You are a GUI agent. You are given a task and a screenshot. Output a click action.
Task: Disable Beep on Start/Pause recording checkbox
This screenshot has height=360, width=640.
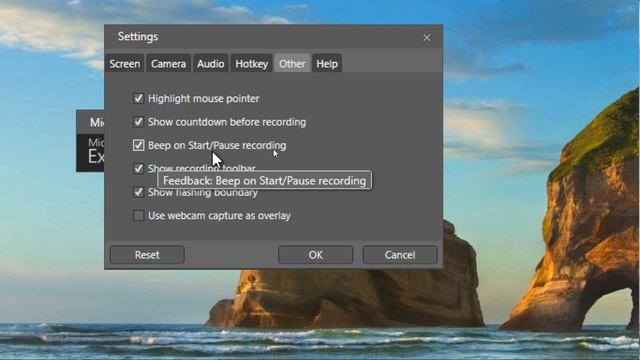click(x=138, y=145)
